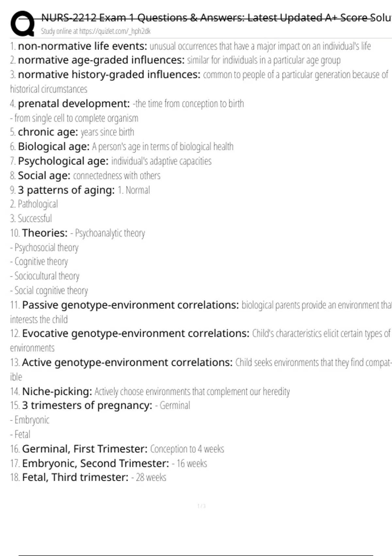Screen dimensions: 392x556
Task: Select the Social age term
Action: (x=44, y=176)
